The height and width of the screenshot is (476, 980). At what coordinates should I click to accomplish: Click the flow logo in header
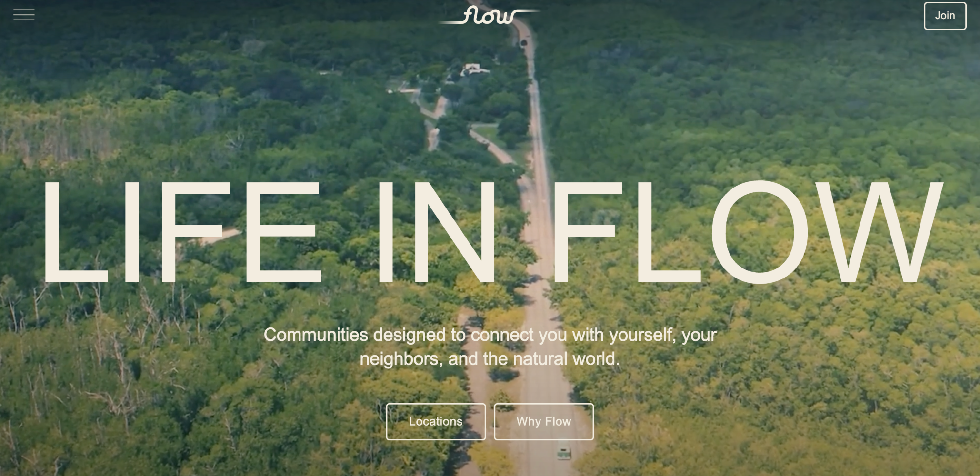click(x=489, y=15)
